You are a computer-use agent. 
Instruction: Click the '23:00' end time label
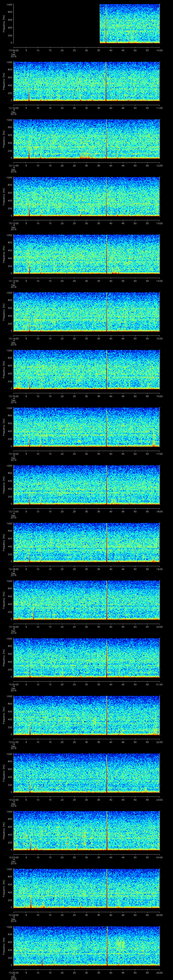(160, 799)
